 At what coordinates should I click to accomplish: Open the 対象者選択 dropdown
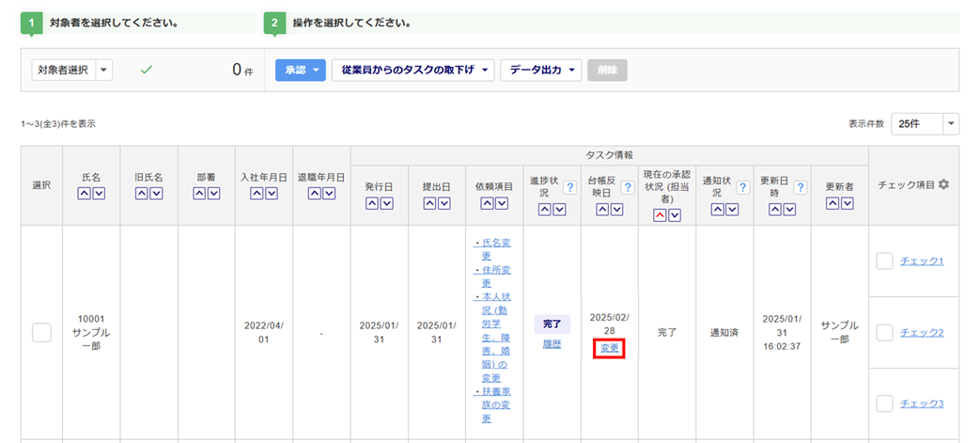[x=71, y=70]
